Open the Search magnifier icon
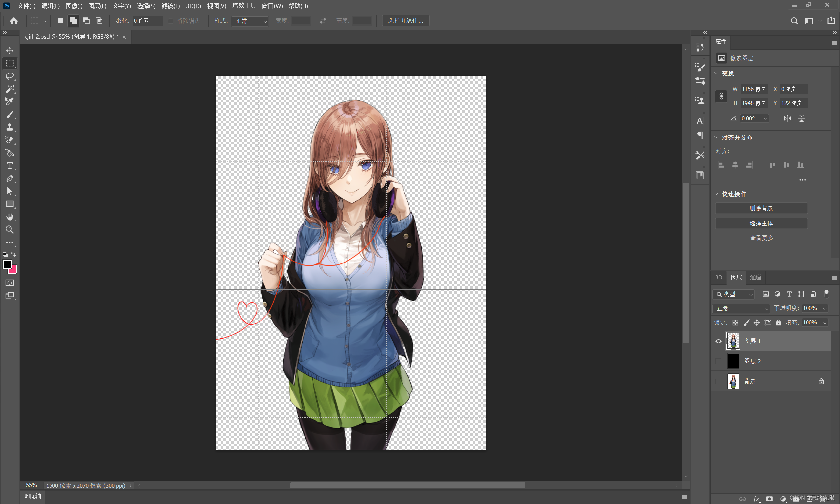Image resolution: width=840 pixels, height=504 pixels. click(x=794, y=21)
